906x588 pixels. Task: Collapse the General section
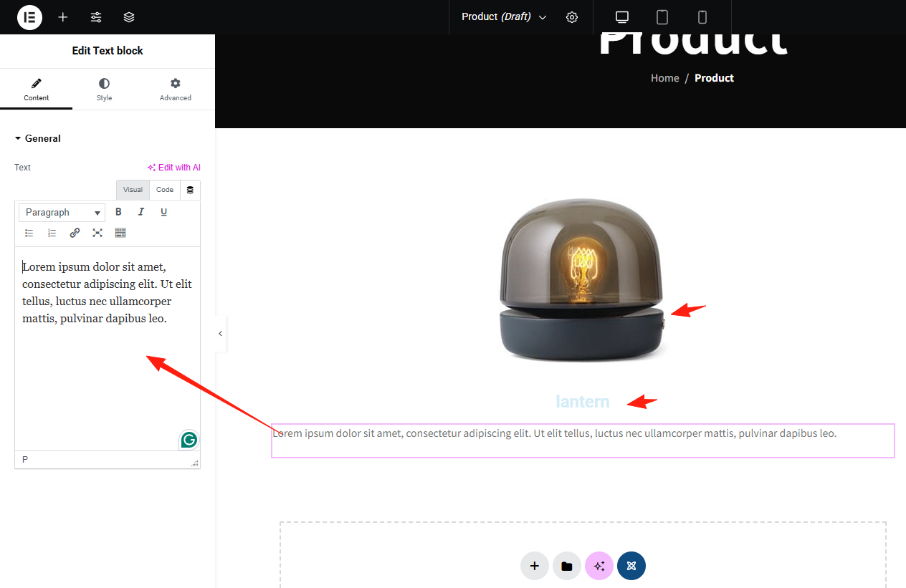pos(38,138)
